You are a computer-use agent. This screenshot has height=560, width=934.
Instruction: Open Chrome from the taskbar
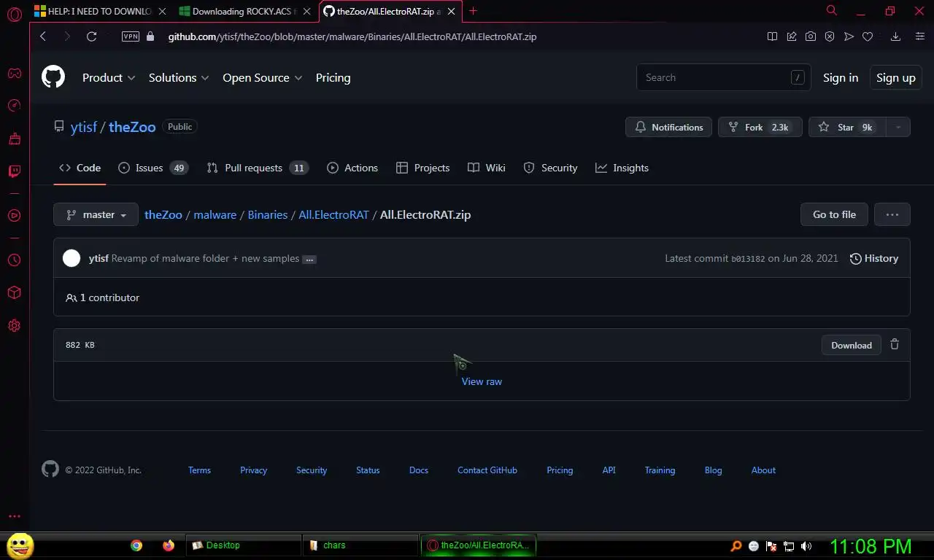136,545
